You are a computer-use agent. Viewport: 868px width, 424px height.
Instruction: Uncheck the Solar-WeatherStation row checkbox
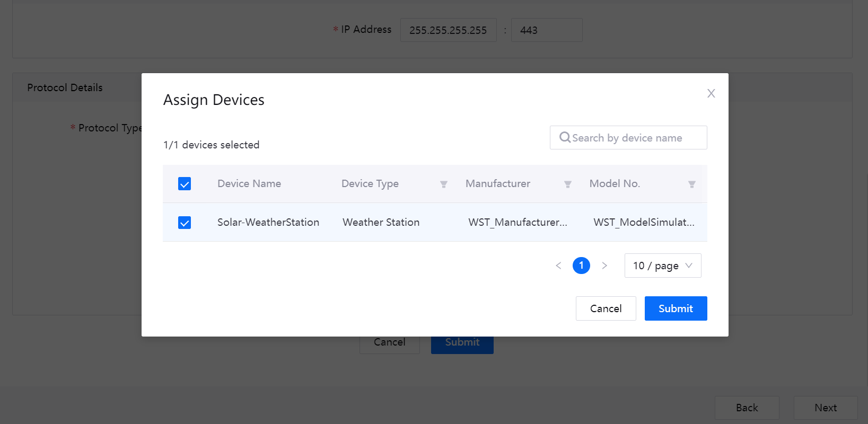point(185,223)
